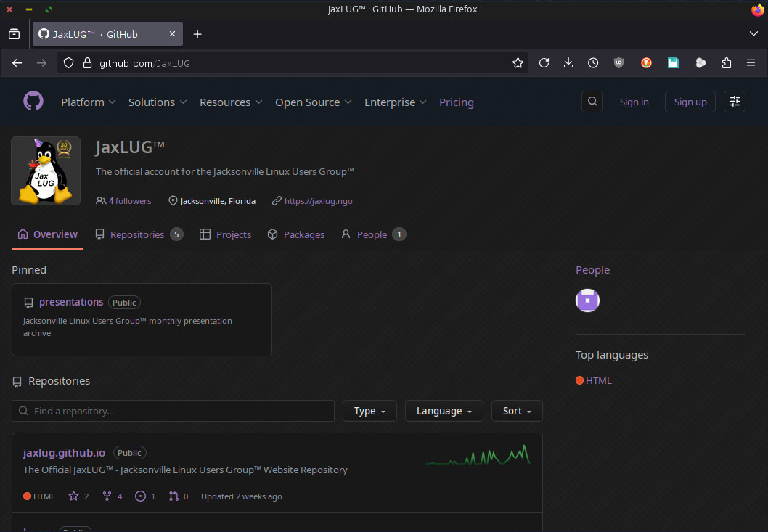
Task: Open the Language filter dropdown
Action: coord(444,411)
